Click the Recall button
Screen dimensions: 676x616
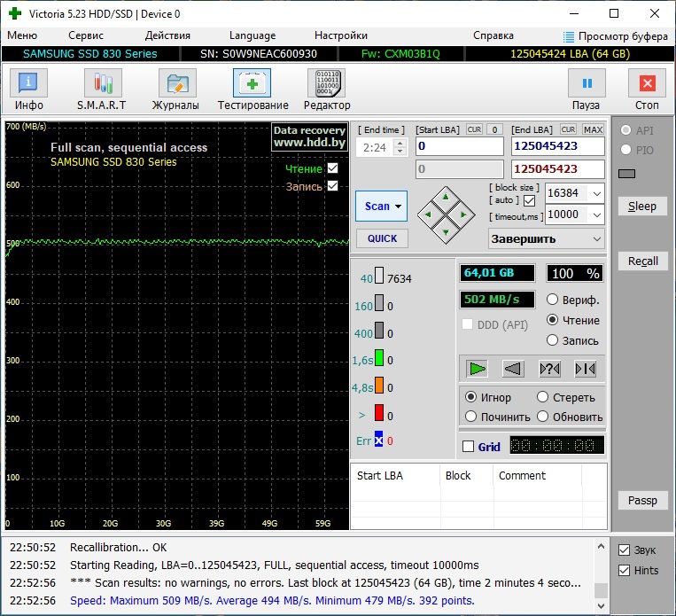[642, 261]
